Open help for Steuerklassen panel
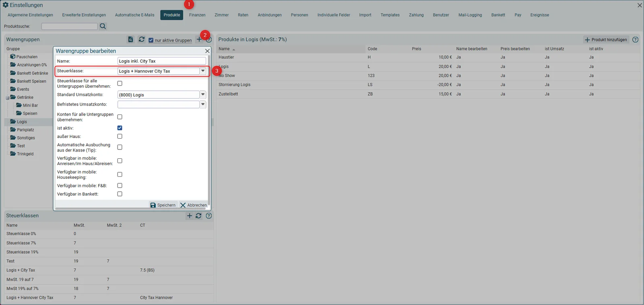This screenshot has height=305, width=644. (x=208, y=216)
